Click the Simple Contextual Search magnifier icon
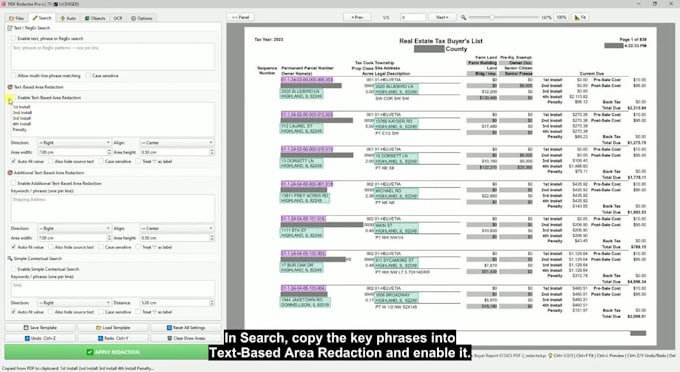The image size is (680, 372). [x=10, y=258]
